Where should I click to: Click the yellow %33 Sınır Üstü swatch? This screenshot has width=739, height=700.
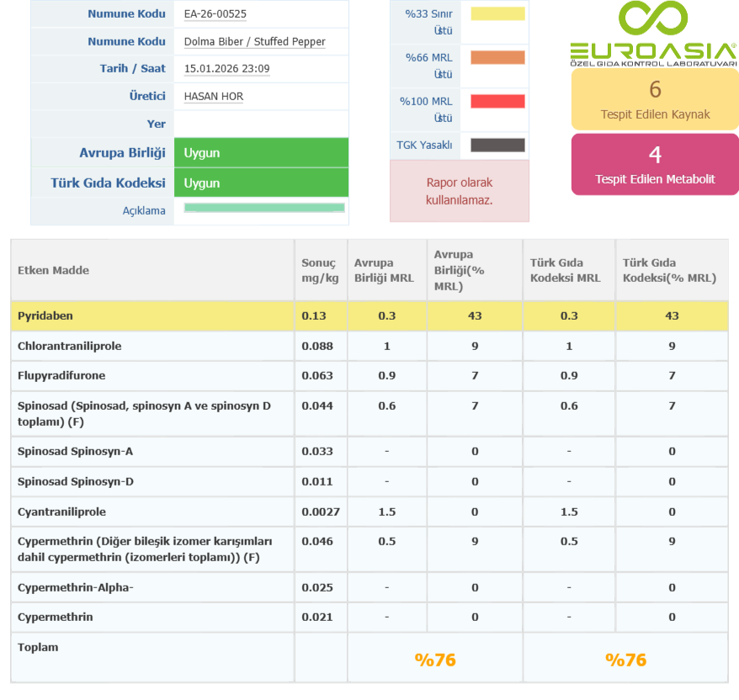(497, 13)
